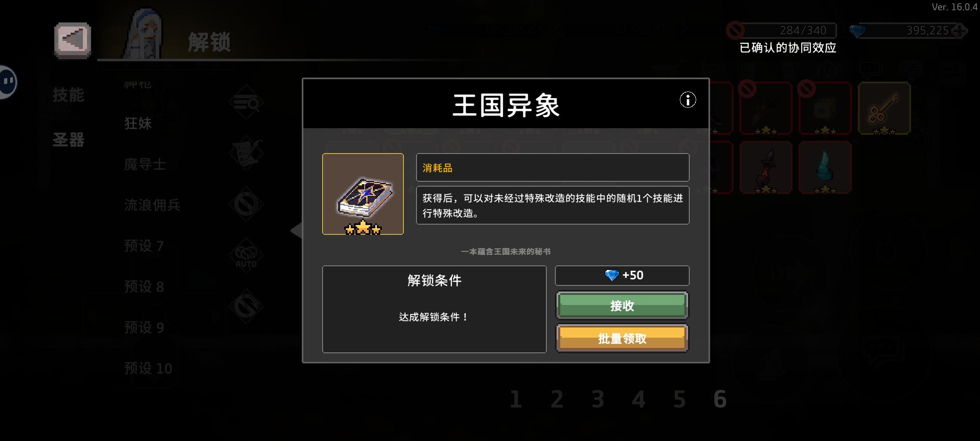The image size is (980, 441).
Task: Go to page 6
Action: 720,399
